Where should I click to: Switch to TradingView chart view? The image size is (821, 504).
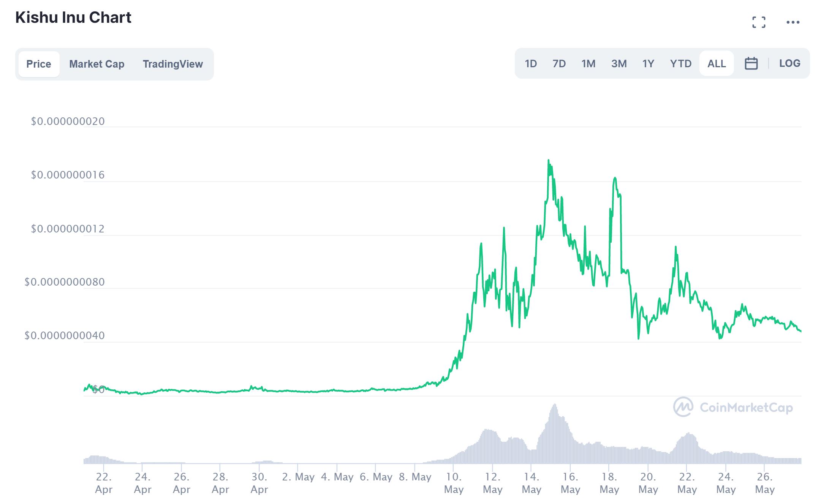tap(172, 64)
